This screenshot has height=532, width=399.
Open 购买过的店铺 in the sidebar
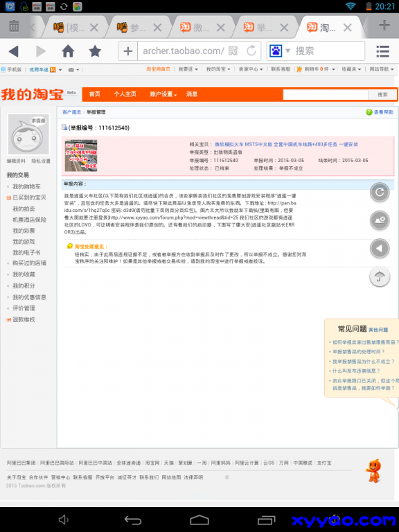coord(29,263)
